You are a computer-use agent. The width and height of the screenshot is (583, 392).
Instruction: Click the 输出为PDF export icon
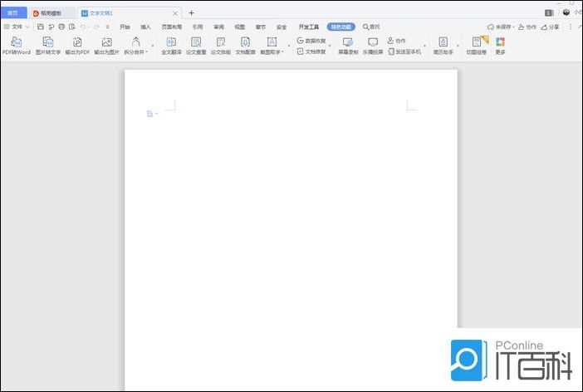click(x=77, y=45)
